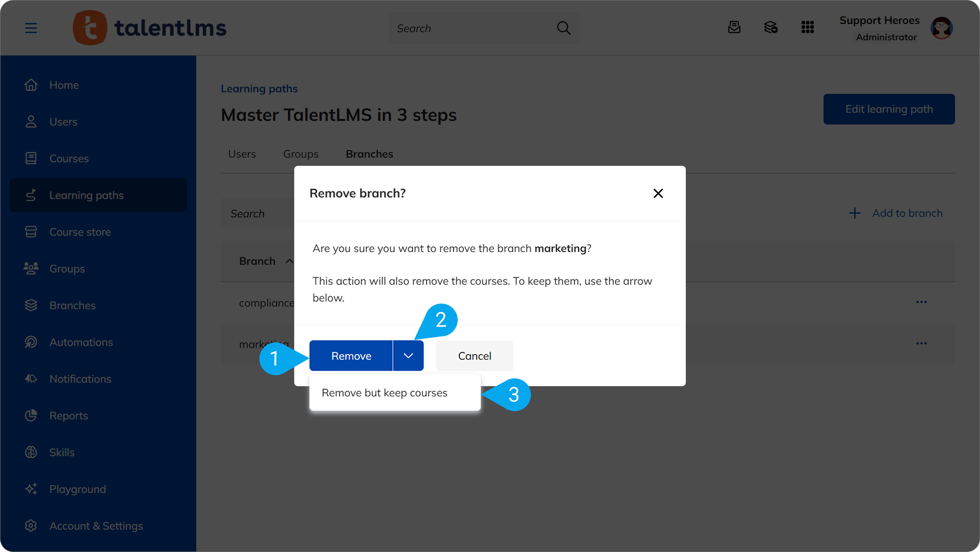Switch to the Users tab
This screenshot has height=552, width=980.
pos(242,154)
